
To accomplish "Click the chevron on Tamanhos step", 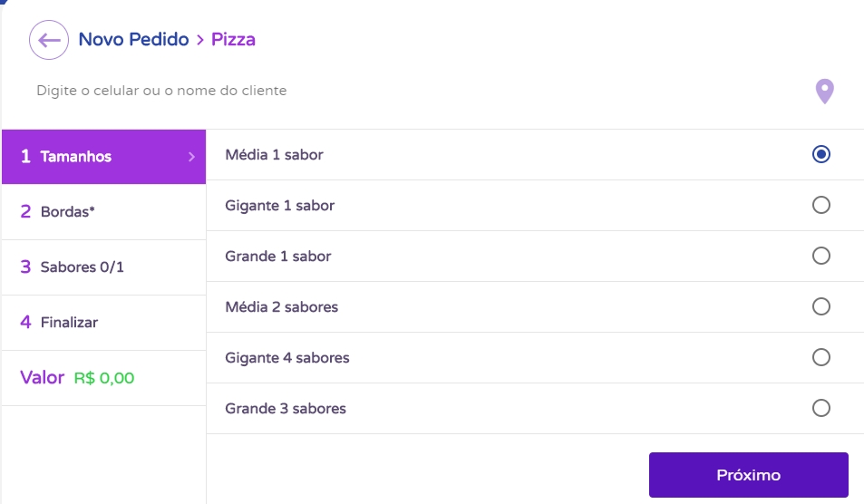I will tap(191, 157).
